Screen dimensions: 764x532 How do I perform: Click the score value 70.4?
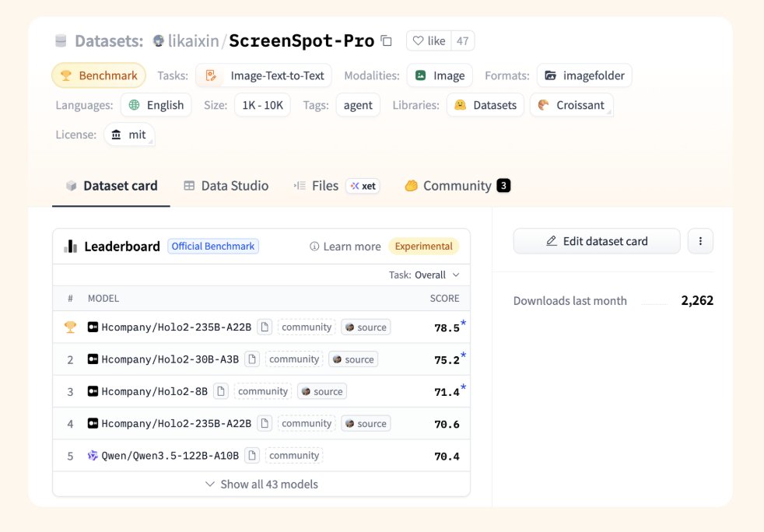(x=447, y=457)
